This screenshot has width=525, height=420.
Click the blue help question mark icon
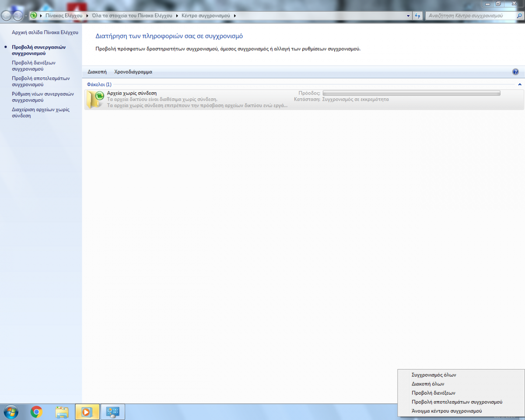point(515,72)
